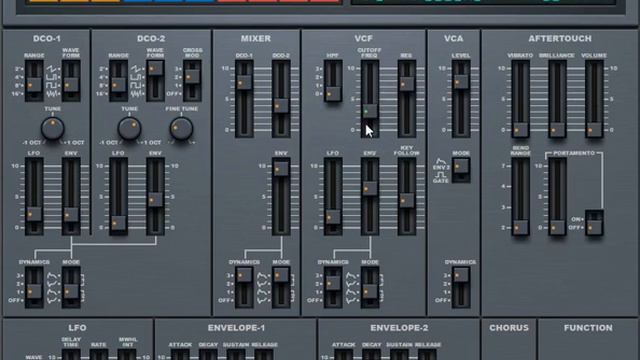The height and width of the screenshot is (360, 640).
Task: Click the VCF Cutoff Freq slider
Action: (370, 99)
